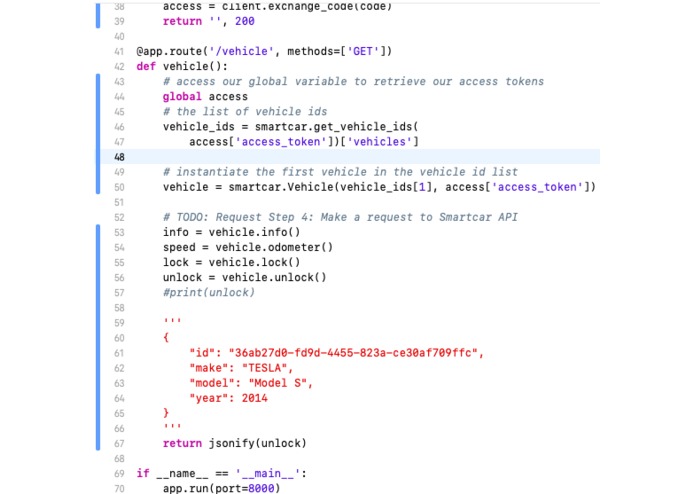Click 'return jsonify(unlock)' line
Image resolution: width=695 pixels, height=494 pixels.
pyautogui.click(x=234, y=443)
